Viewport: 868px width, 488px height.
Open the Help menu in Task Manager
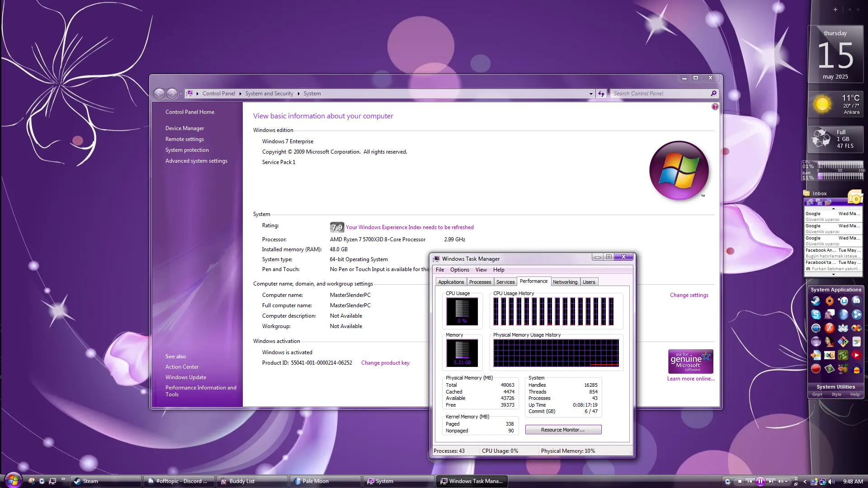coord(499,270)
